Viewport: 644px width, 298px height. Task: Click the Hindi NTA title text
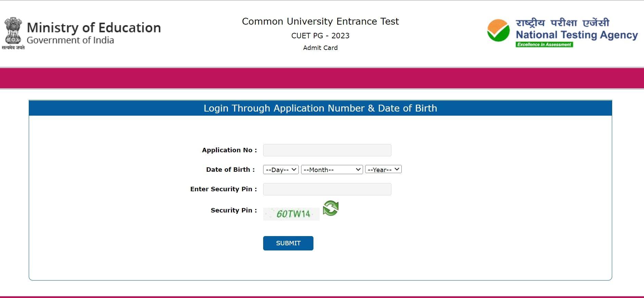pyautogui.click(x=562, y=23)
